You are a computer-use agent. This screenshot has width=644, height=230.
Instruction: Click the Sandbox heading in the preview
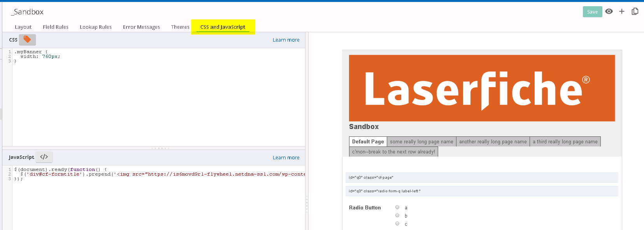[364, 127]
